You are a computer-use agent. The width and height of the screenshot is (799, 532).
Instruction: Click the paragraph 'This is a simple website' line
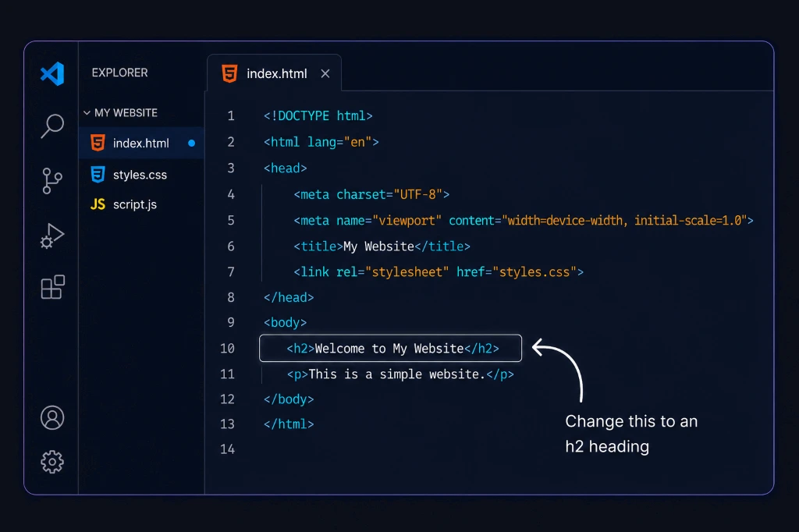[400, 374]
